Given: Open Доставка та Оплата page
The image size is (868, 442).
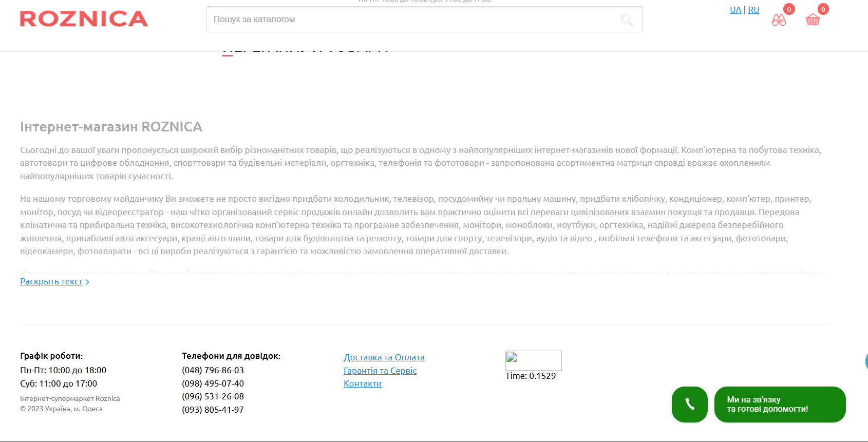Looking at the screenshot, I should pyautogui.click(x=384, y=357).
